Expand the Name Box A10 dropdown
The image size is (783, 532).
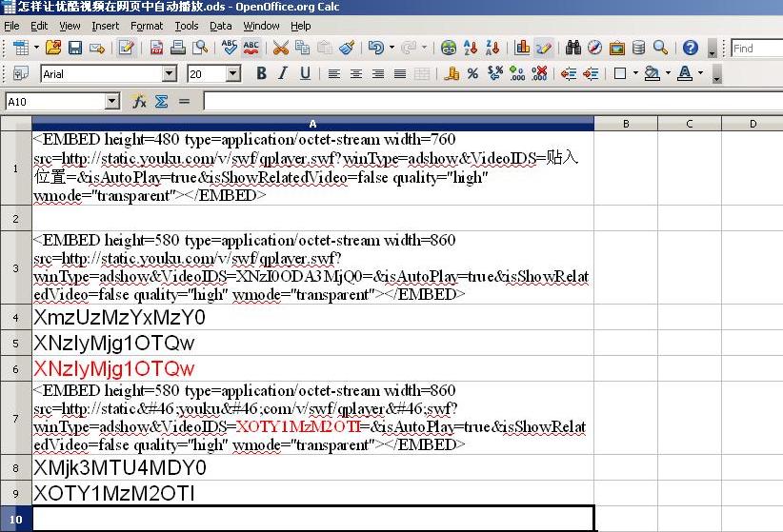point(112,102)
